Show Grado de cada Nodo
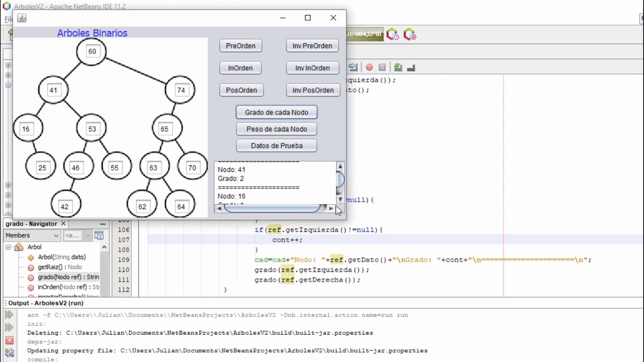This screenshot has width=644, height=362. point(277,112)
